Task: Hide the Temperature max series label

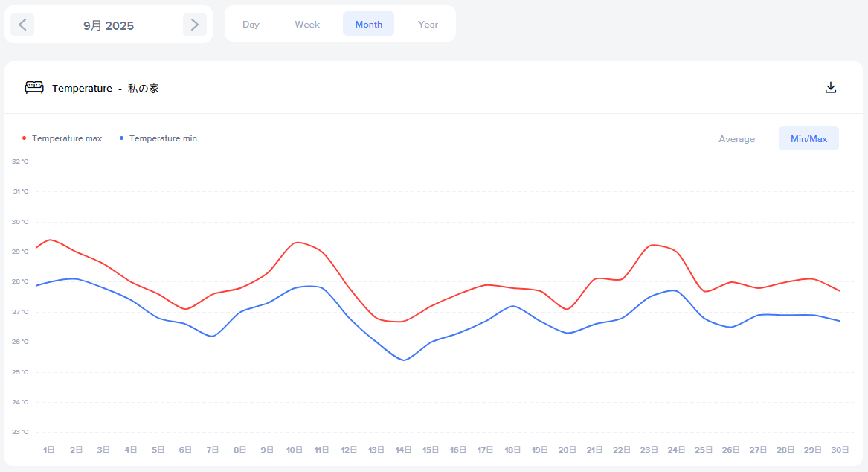Action: coord(67,138)
